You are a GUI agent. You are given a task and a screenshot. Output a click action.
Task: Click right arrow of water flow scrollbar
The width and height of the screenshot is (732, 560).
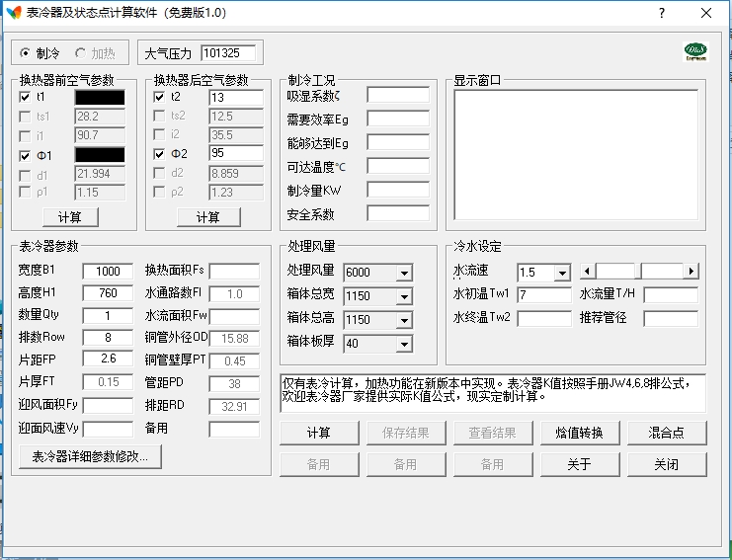[691, 271]
